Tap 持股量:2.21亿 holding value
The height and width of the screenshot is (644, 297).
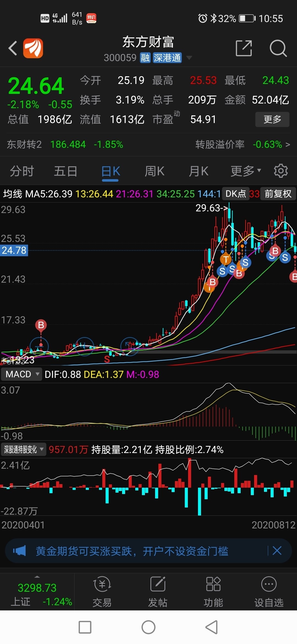[x=122, y=450]
